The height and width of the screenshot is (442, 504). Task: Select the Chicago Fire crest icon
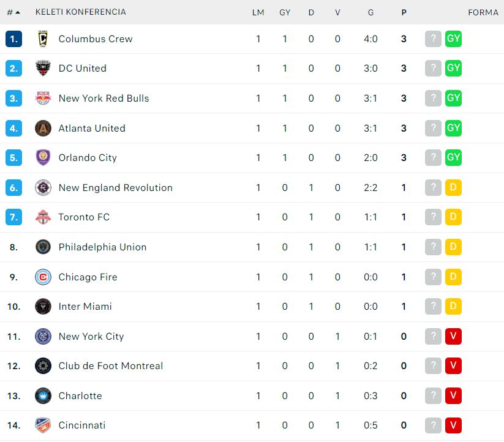pyautogui.click(x=43, y=277)
